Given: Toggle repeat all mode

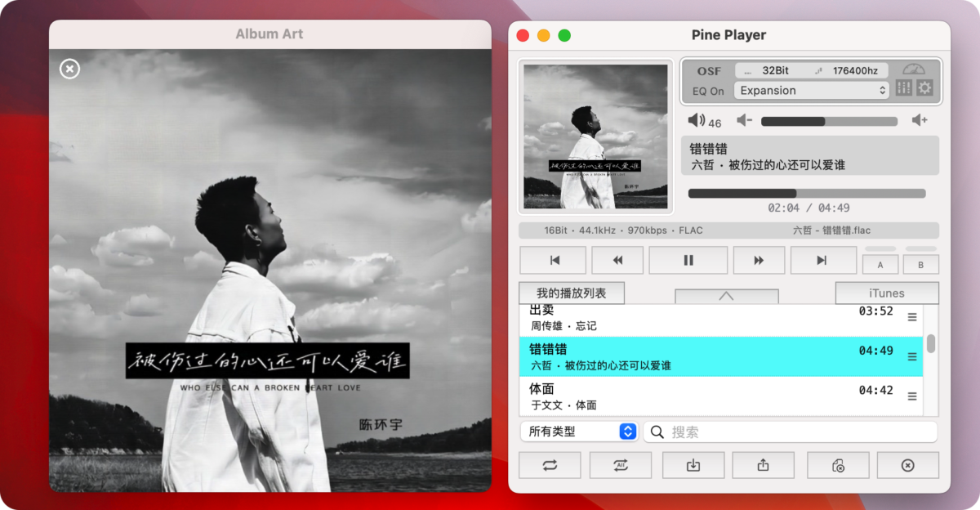Looking at the screenshot, I should 621,465.
